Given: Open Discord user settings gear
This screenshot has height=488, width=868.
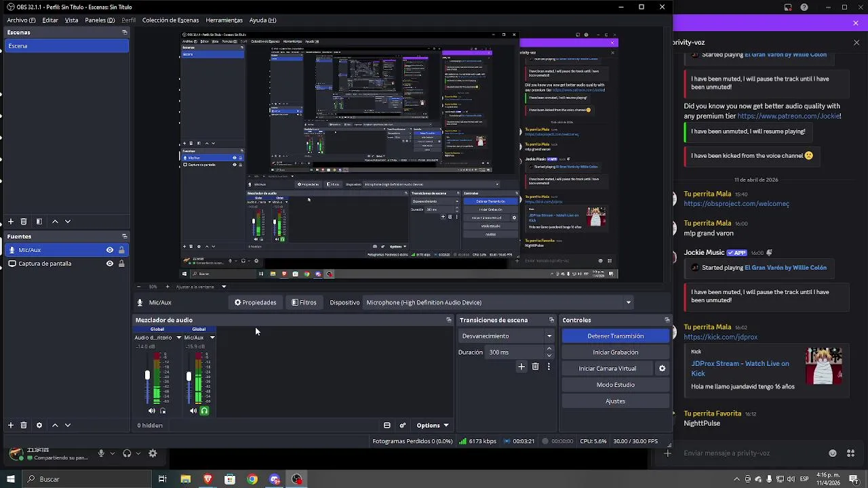Looking at the screenshot, I should click(153, 453).
